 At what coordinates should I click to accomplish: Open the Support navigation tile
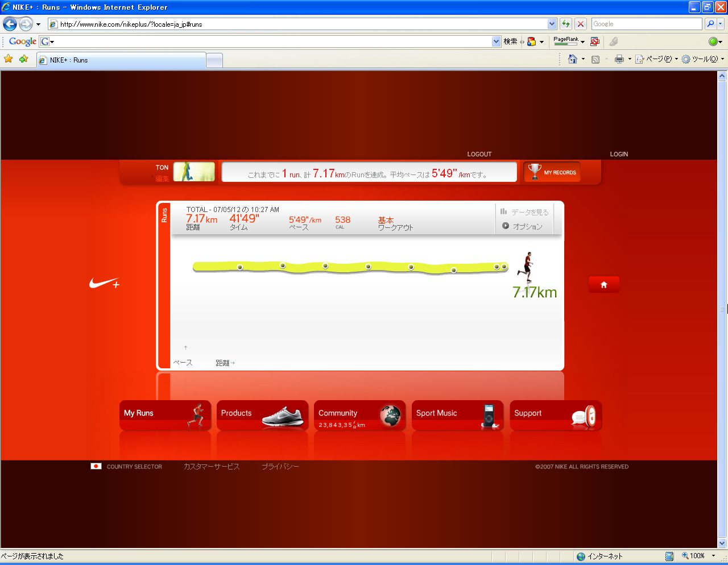(556, 416)
